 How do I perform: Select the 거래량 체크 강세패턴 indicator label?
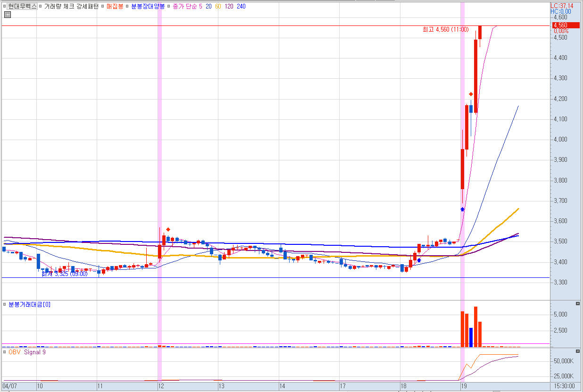pyautogui.click(x=71, y=6)
